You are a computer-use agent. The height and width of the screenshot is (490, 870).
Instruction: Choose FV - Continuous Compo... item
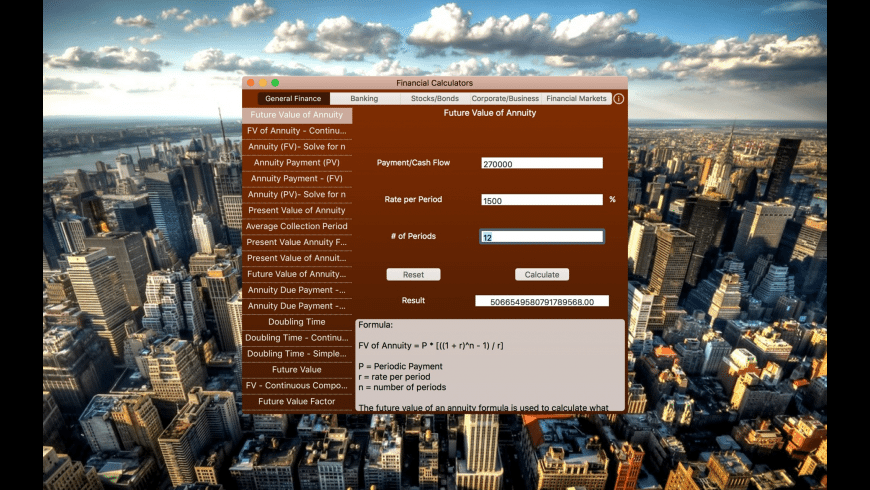coord(297,386)
